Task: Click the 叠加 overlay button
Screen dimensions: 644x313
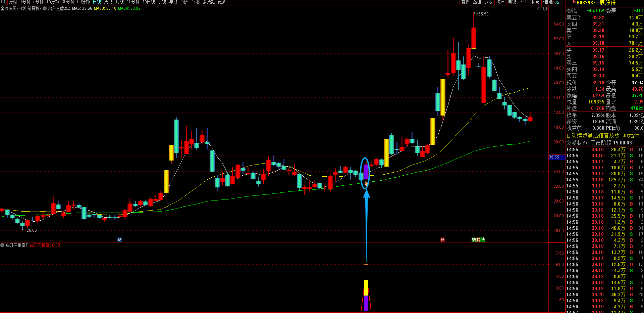Action: coord(477,2)
